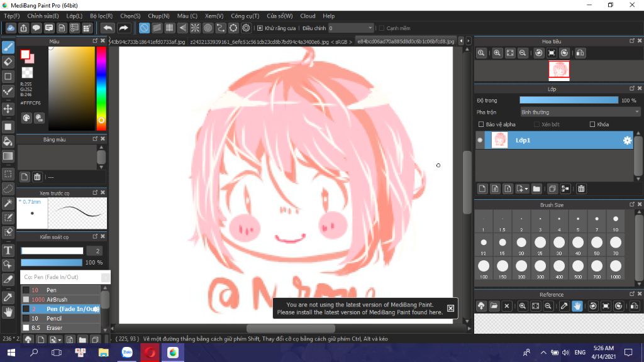The height and width of the screenshot is (362, 644).
Task: Zoom in on the Navigator panel
Action: (497, 53)
